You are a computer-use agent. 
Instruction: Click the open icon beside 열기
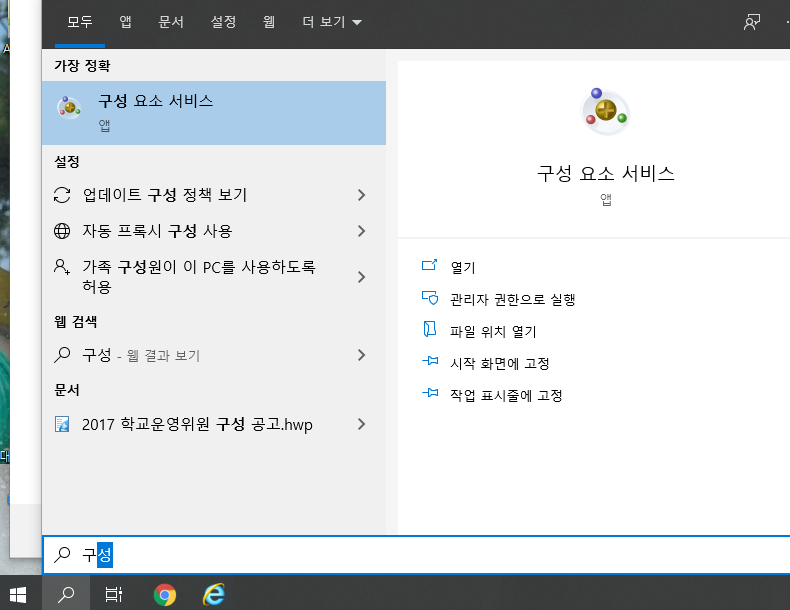click(429, 265)
